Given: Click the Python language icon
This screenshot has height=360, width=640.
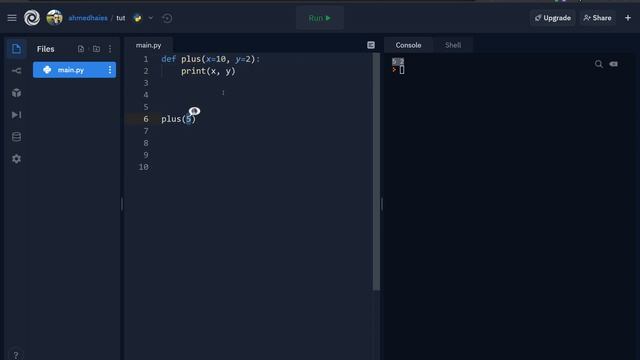Looking at the screenshot, I should [x=138, y=18].
